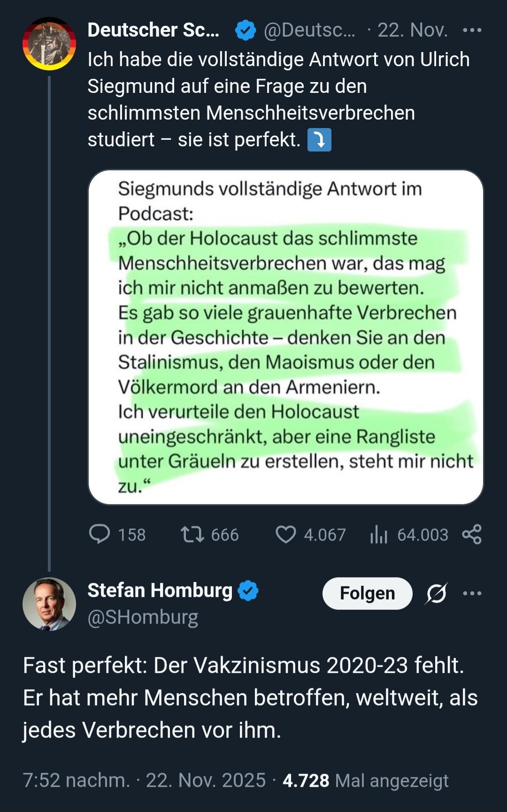Open the @SHomburg handle link
Viewport: 507px width, 812px height.
(x=143, y=617)
